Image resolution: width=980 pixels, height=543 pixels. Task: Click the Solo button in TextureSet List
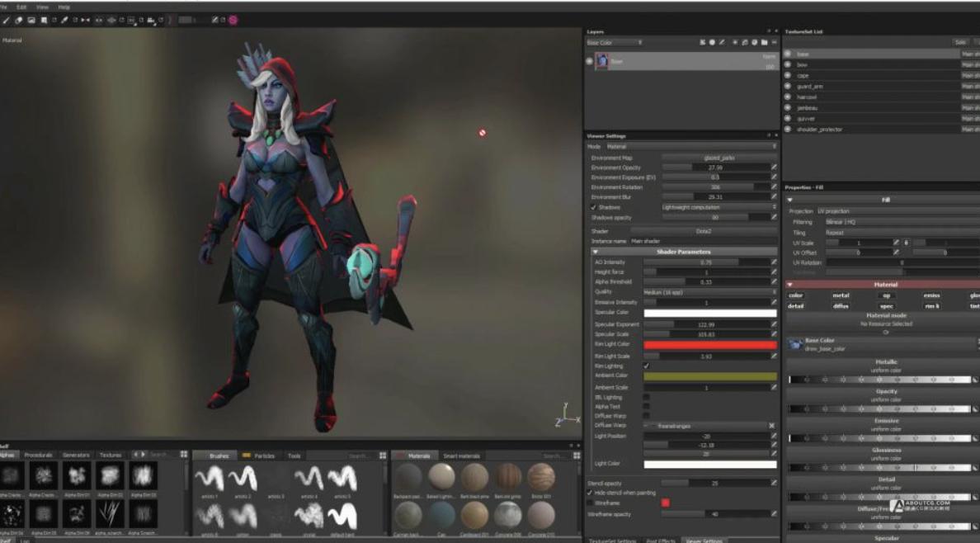click(959, 42)
